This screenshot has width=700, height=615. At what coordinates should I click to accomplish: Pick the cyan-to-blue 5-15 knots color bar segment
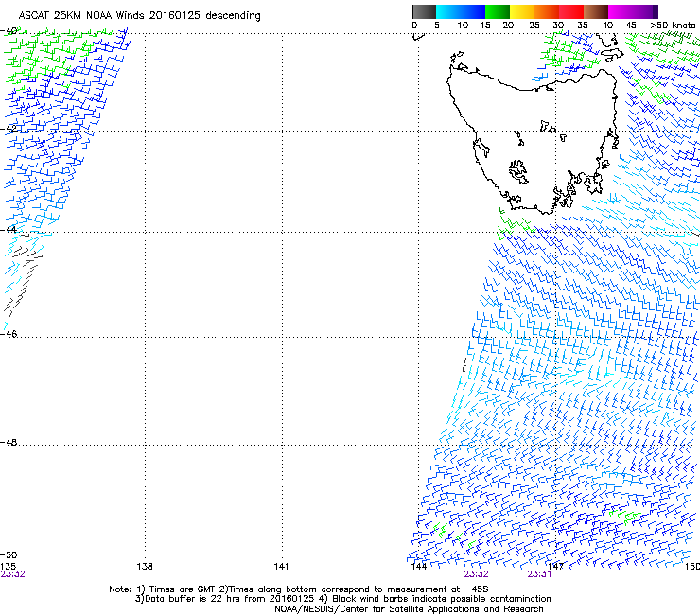(461, 11)
